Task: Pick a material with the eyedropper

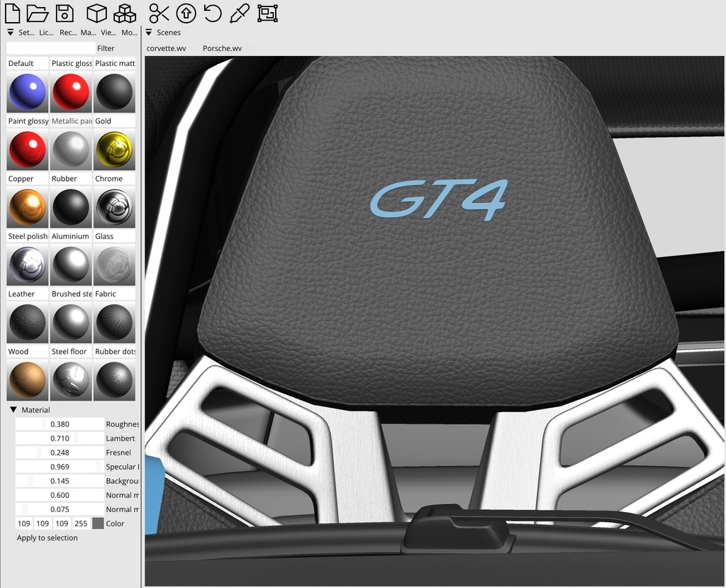Action: click(240, 13)
